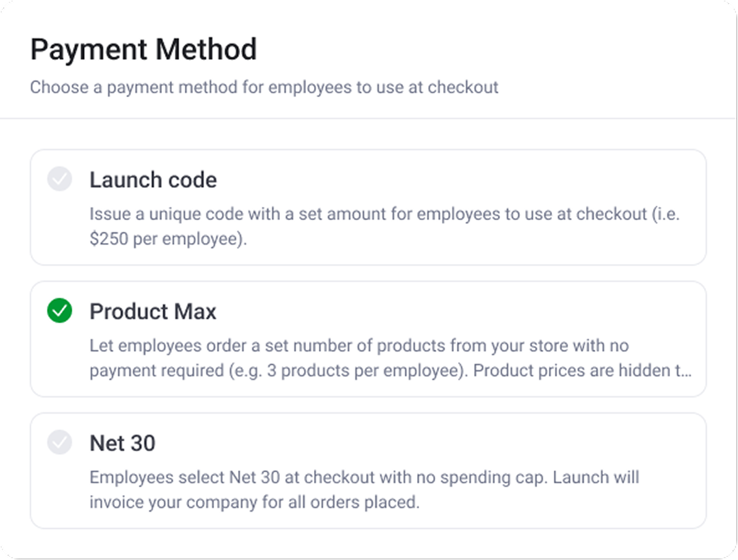
Task: Click the "invoice your company" text line
Action: point(254,502)
